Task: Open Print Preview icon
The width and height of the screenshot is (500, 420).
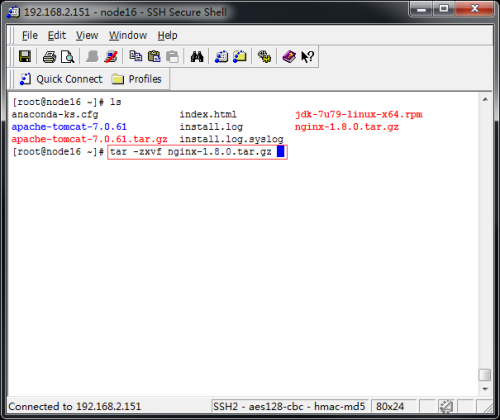Action: (x=68, y=57)
